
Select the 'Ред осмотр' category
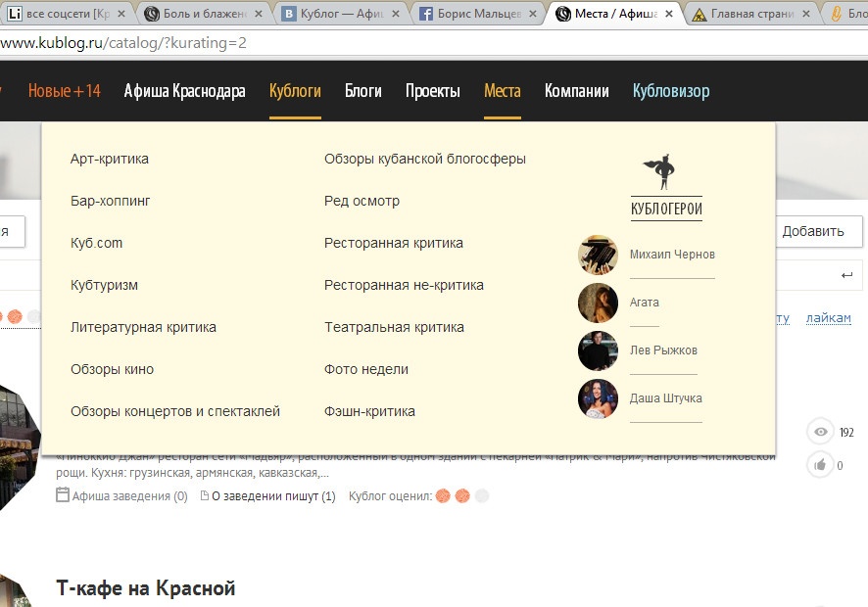[x=362, y=201]
